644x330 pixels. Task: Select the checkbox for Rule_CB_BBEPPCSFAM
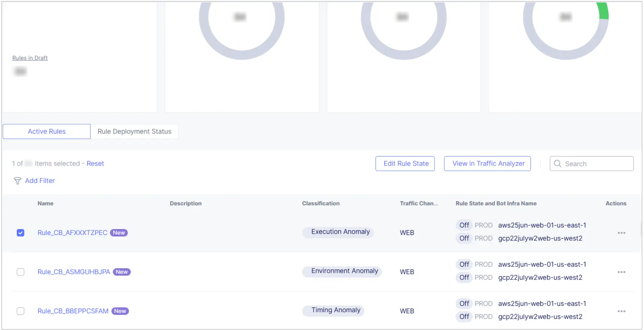tap(20, 311)
